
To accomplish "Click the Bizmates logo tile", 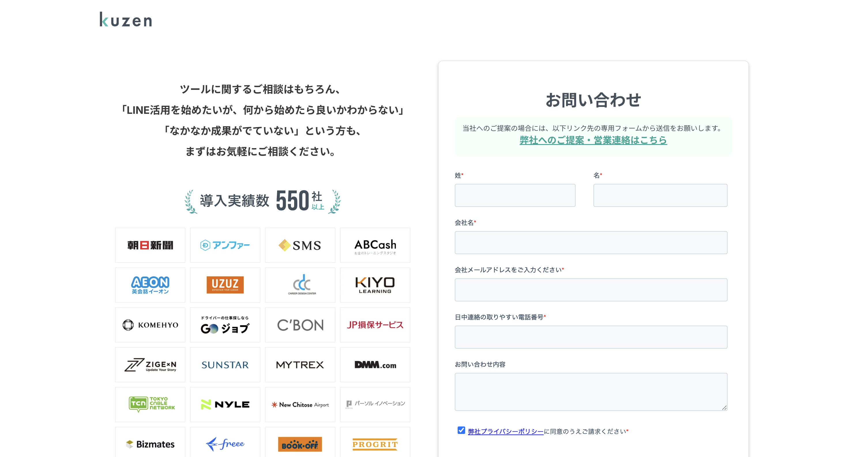I will point(150,443).
